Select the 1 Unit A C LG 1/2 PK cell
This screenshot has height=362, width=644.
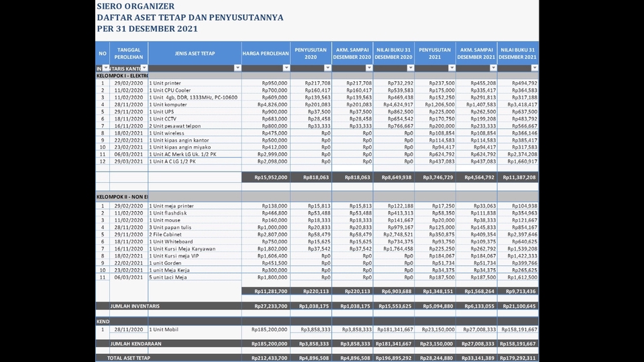pyautogui.click(x=195, y=162)
